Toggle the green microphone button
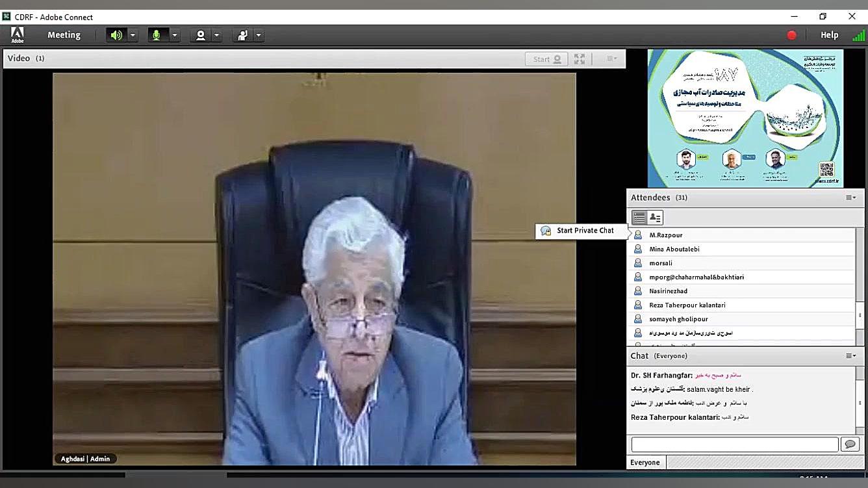This screenshot has height=488, width=868. 157,35
